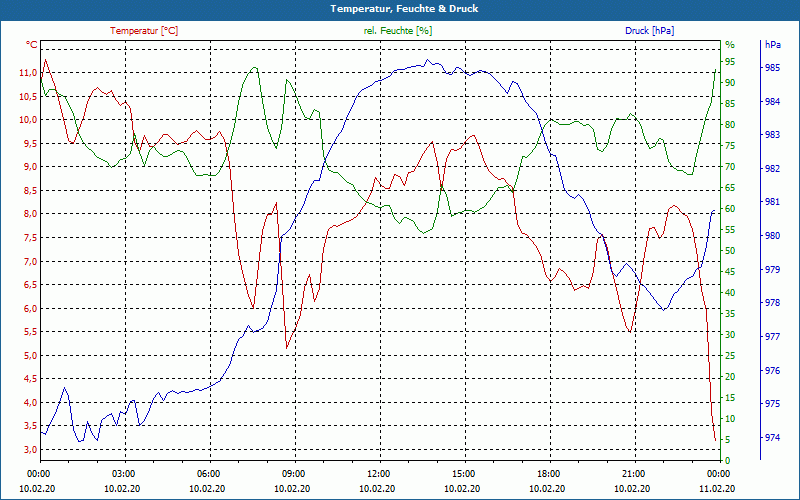Image resolution: width=800 pixels, height=500 pixels.
Task: Click the green '95' humidity axis tick
Action: click(730, 62)
